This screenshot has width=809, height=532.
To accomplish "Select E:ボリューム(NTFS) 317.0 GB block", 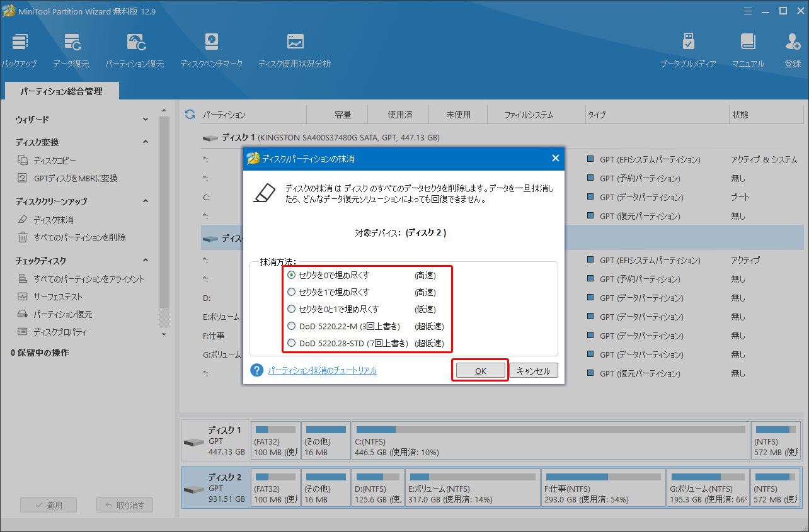I will pos(471,488).
